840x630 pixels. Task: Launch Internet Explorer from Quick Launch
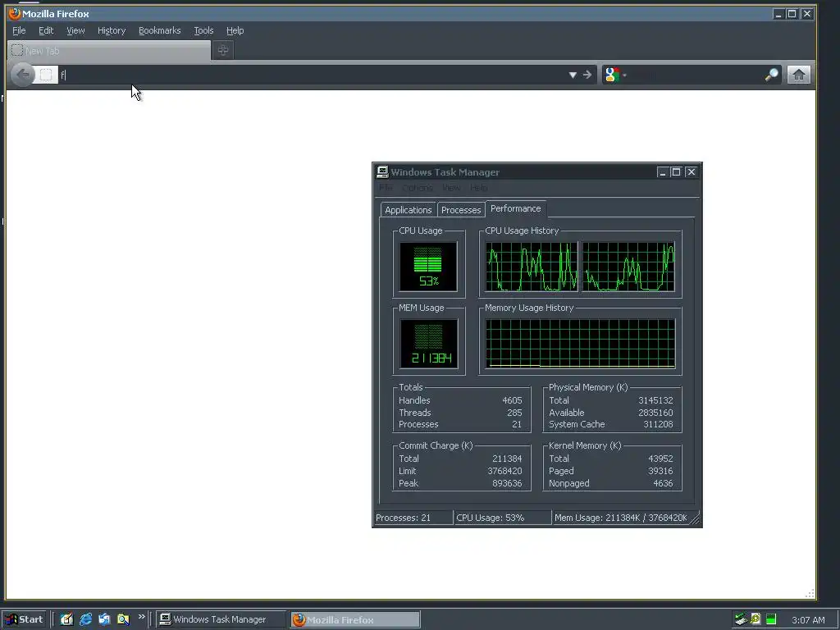pos(85,619)
